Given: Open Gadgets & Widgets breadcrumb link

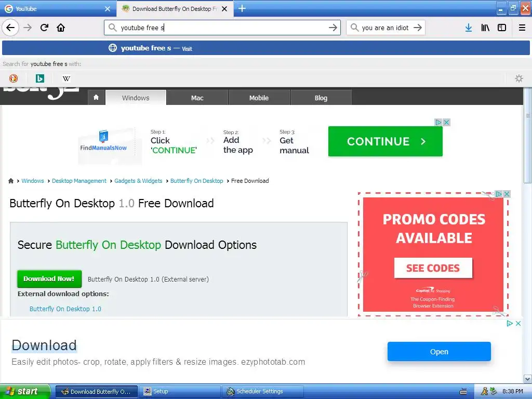Looking at the screenshot, I should tap(138, 181).
